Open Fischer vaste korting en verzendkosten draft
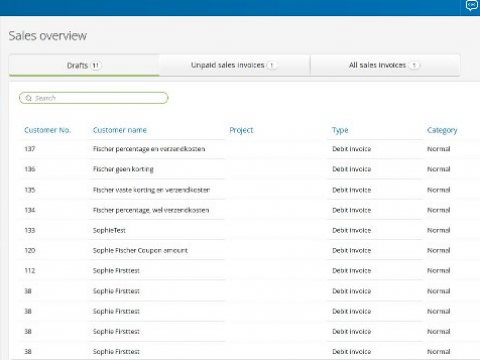480x360 pixels. pyautogui.click(x=247, y=190)
